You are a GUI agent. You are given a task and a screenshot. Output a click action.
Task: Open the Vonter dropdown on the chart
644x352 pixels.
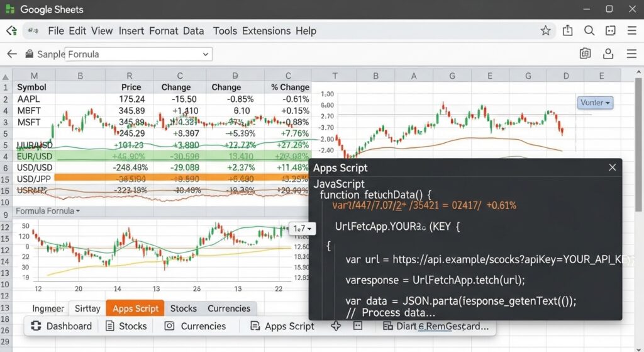point(595,103)
